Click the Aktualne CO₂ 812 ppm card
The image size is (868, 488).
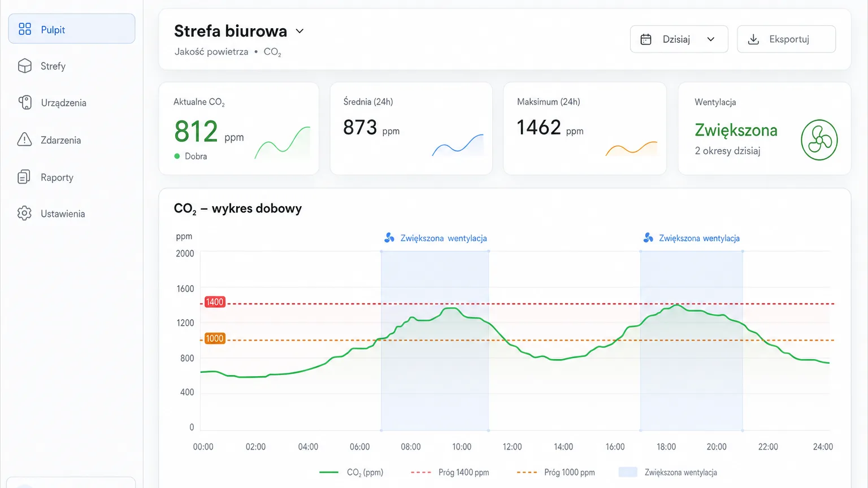tap(238, 128)
